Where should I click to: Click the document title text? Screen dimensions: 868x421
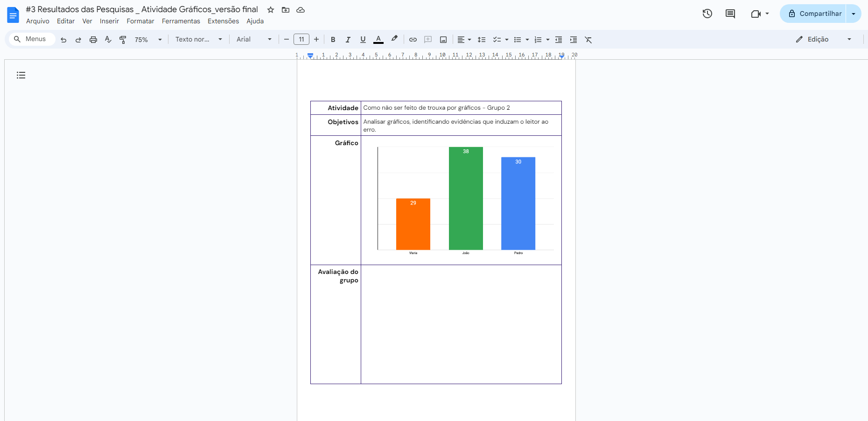(142, 9)
